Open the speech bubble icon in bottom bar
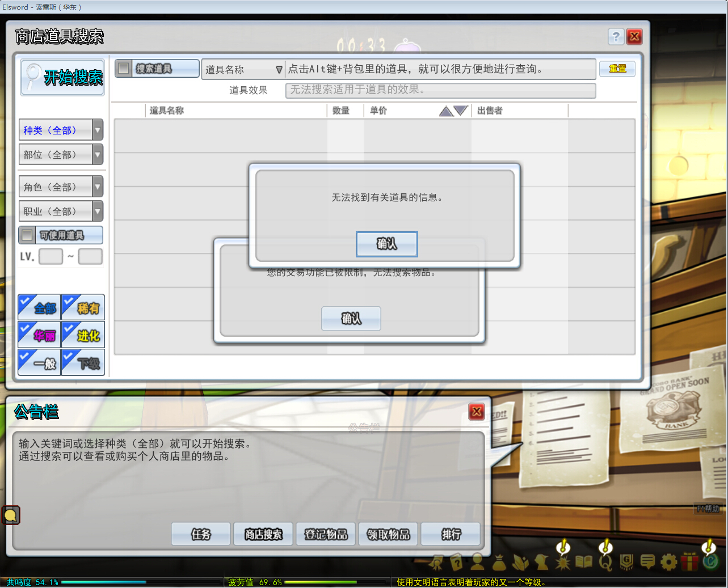Screen dimensions: 728x588 click(647, 561)
